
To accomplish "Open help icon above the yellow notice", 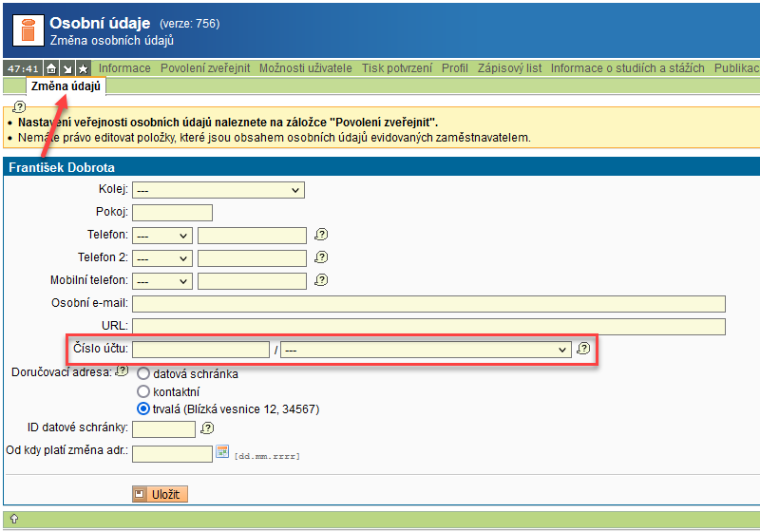I will pyautogui.click(x=19, y=106).
